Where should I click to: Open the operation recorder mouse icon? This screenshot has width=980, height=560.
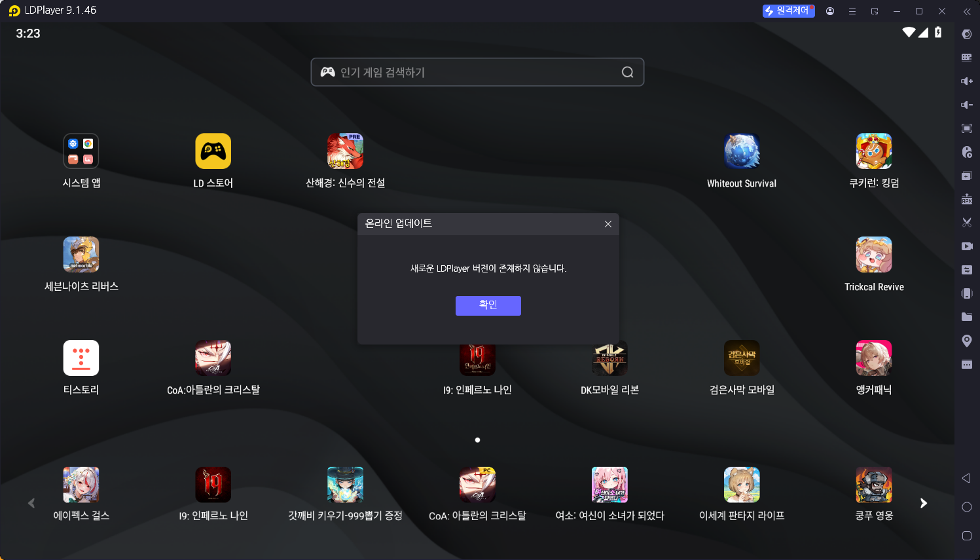[x=967, y=152]
